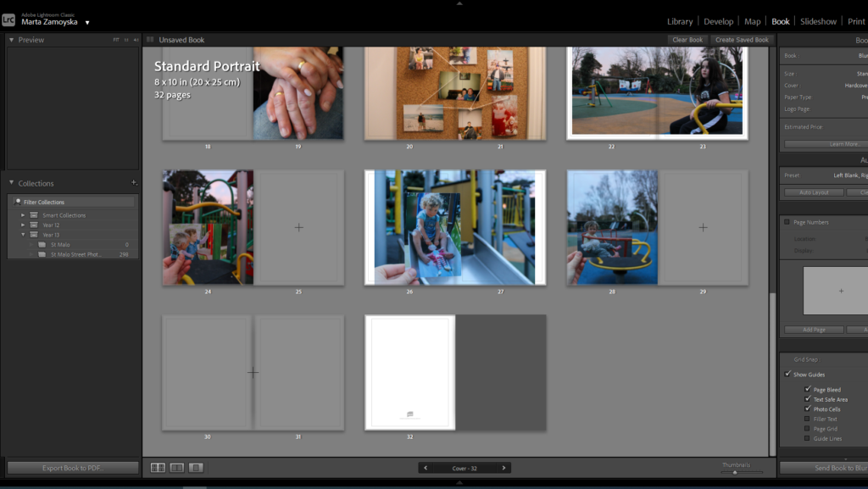Uncheck the Text Safe Area guide
This screenshot has width=868, height=489.
[x=808, y=399]
